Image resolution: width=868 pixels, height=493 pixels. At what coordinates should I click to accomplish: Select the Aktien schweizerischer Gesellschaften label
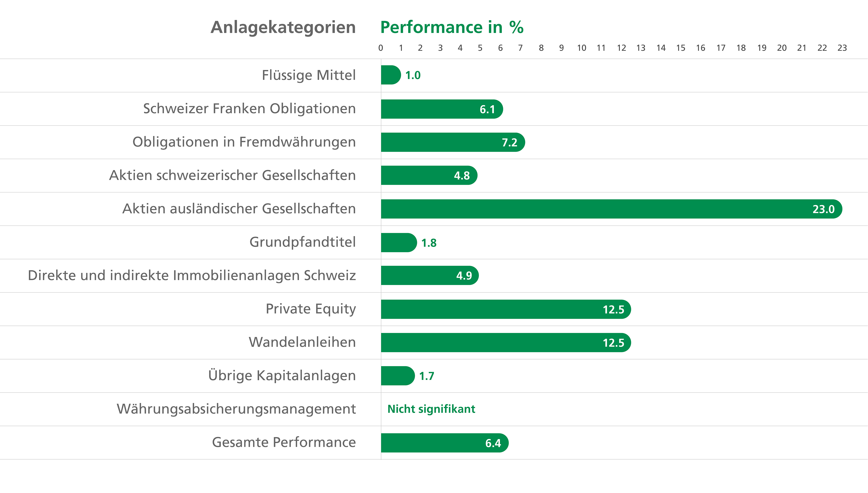point(232,175)
